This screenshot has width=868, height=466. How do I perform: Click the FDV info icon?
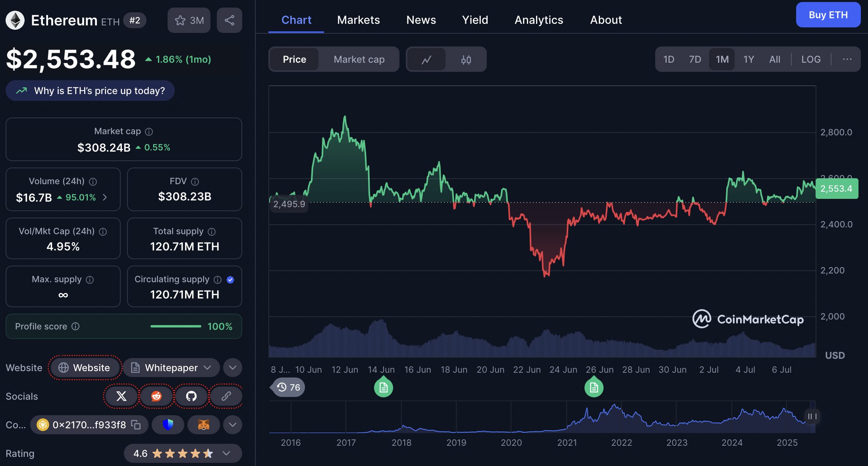tap(195, 181)
